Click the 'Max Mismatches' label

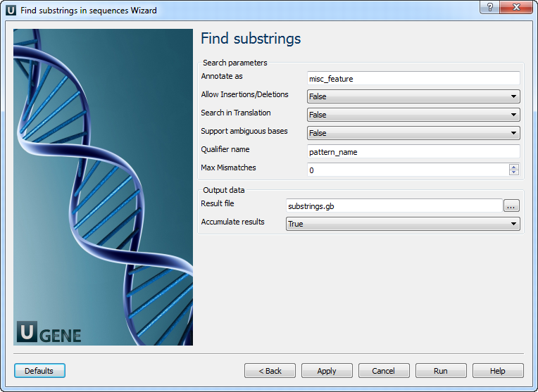(229, 167)
